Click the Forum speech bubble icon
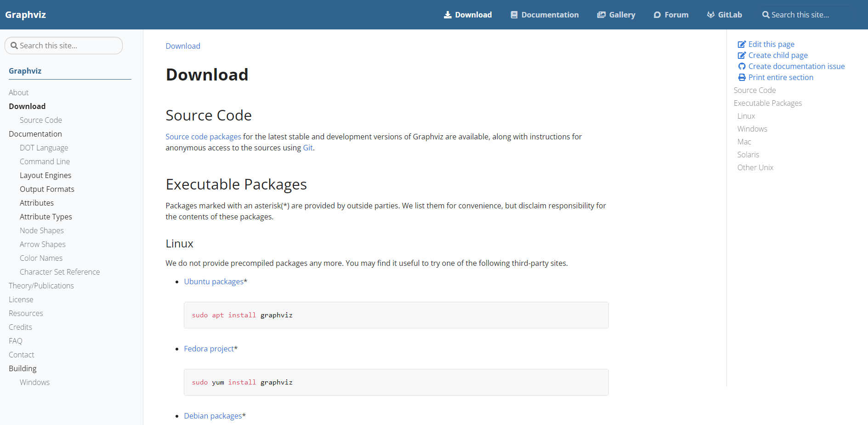 click(657, 15)
